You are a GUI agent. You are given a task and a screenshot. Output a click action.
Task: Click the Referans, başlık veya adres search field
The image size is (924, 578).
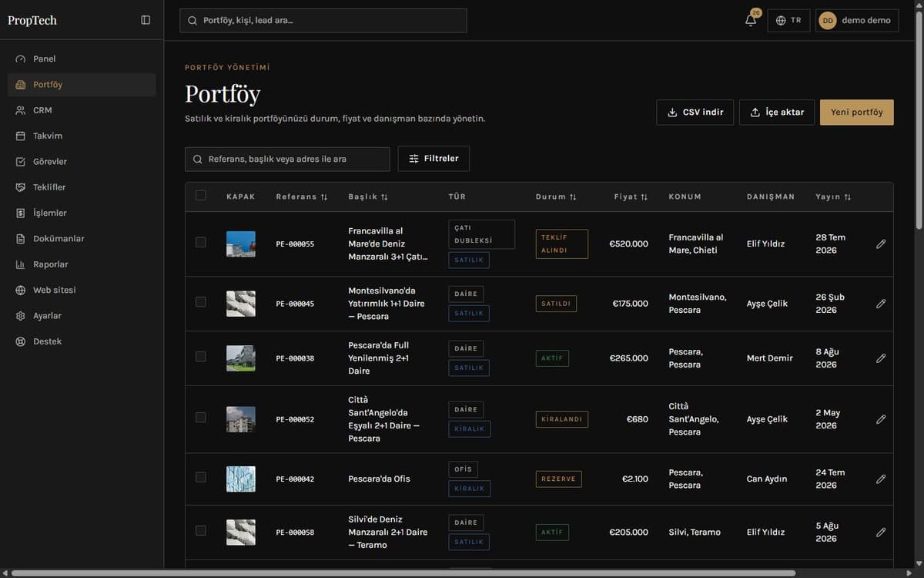click(x=287, y=159)
